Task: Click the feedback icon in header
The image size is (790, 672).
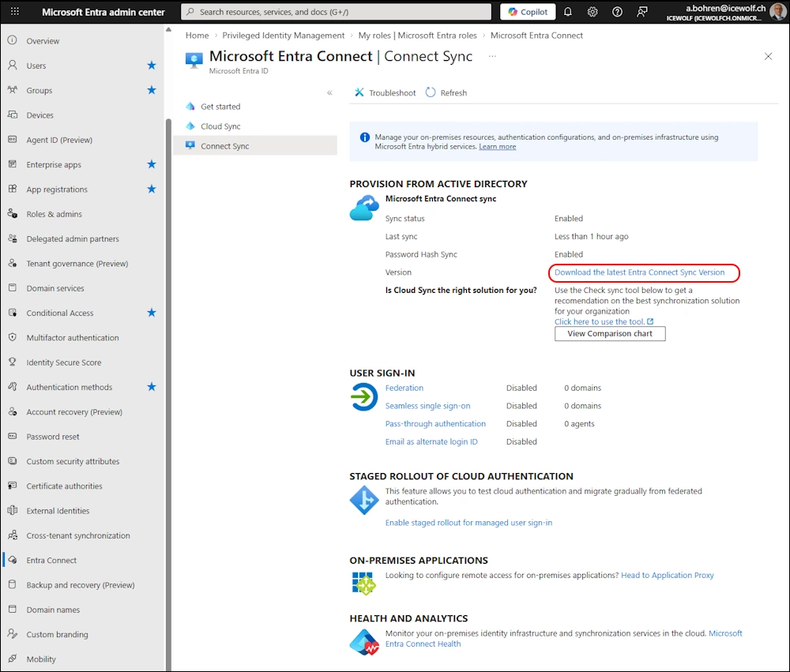Action: click(642, 12)
